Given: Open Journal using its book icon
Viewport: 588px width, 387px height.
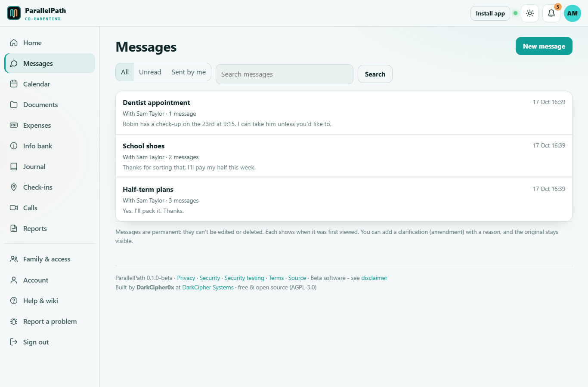Looking at the screenshot, I should [x=14, y=166].
